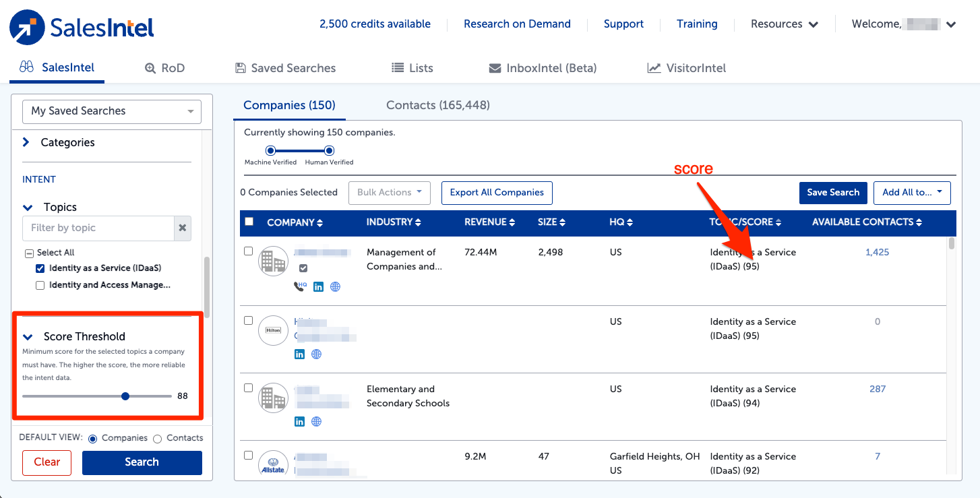Image resolution: width=980 pixels, height=498 pixels.
Task: Click the Machine Verified slider point
Action: (270, 151)
